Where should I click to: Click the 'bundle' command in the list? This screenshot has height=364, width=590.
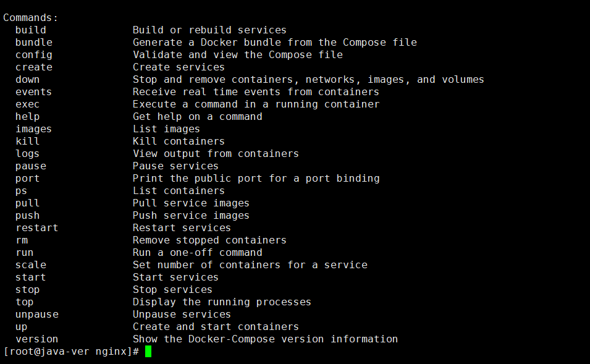click(34, 42)
